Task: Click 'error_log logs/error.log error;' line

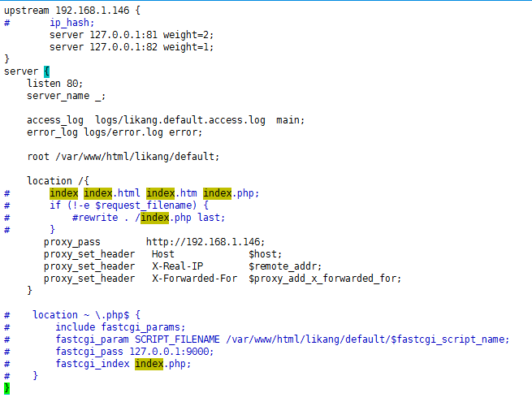Action: coord(115,132)
